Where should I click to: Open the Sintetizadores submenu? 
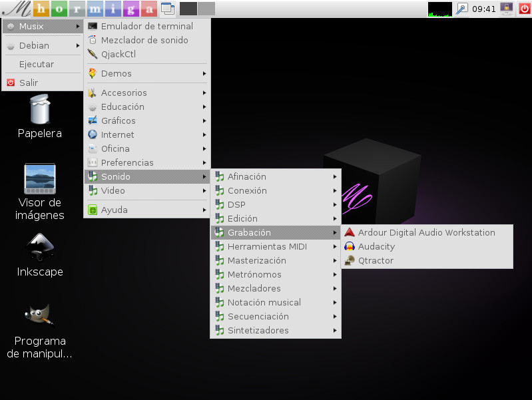[x=276, y=331]
